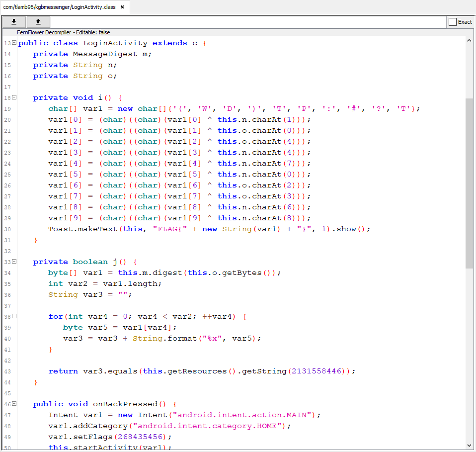The height and width of the screenshot is (452, 476).
Task: Click 'Toast.makeText' on line 30
Action: 83,229
